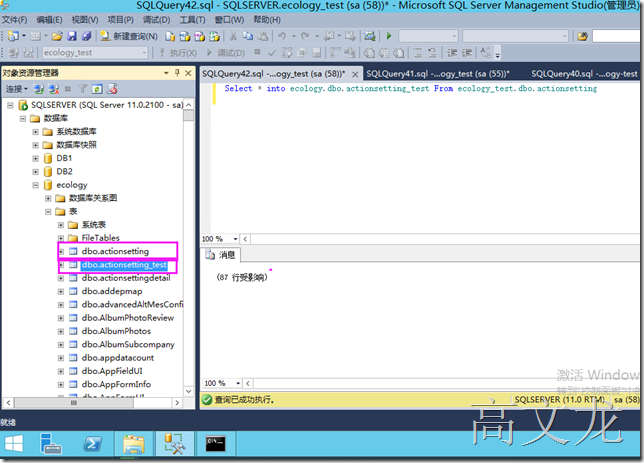The width and height of the screenshot is (644, 463).
Task: Select the dbo.actionsettingdetail table
Action: (x=126, y=278)
